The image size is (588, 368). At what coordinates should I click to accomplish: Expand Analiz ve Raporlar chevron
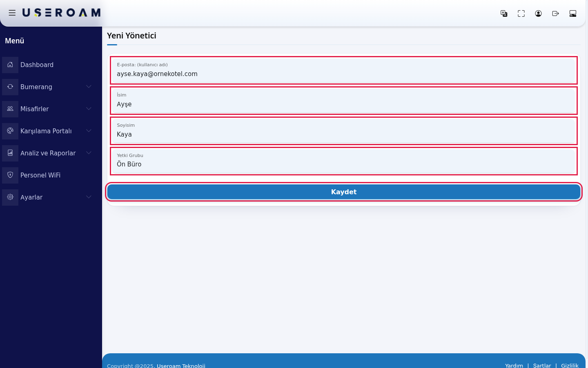pos(89,153)
